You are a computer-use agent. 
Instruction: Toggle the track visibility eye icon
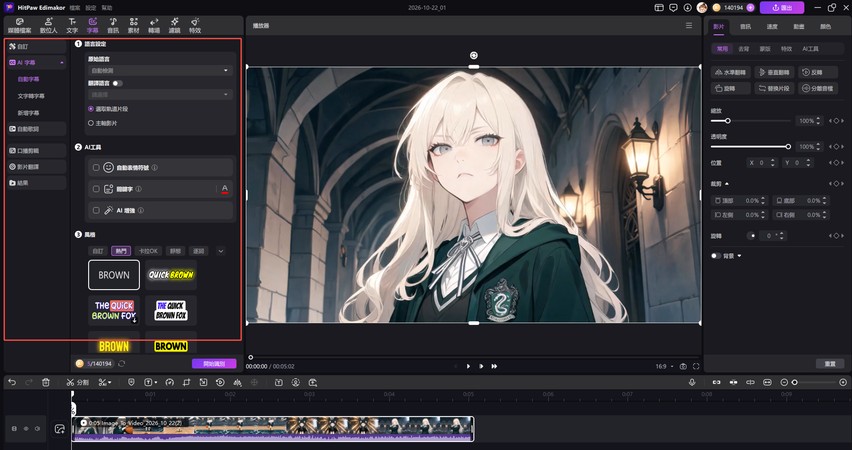(26, 429)
